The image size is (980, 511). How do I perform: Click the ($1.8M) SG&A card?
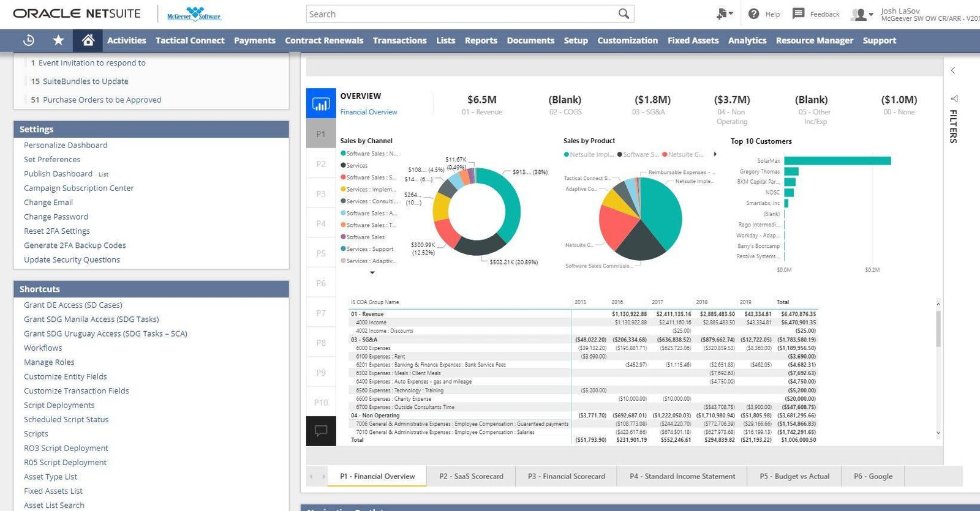pyautogui.click(x=652, y=105)
